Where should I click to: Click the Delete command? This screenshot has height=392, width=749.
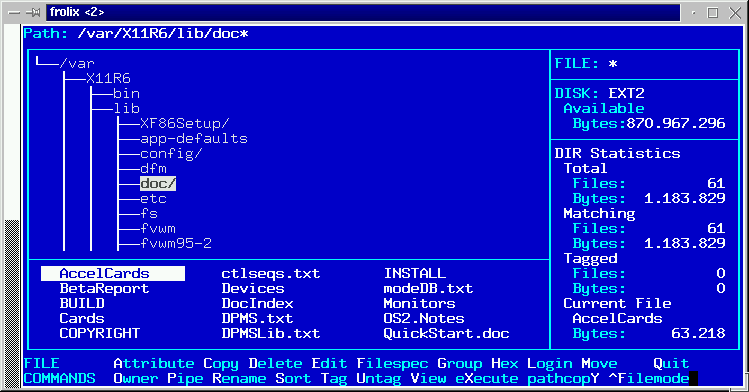[x=275, y=364]
